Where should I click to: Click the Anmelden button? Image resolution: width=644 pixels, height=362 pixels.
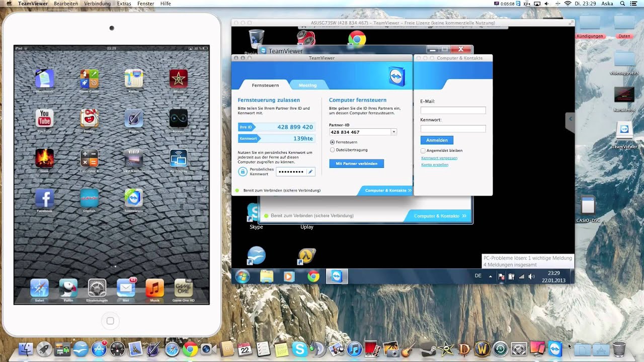point(437,140)
